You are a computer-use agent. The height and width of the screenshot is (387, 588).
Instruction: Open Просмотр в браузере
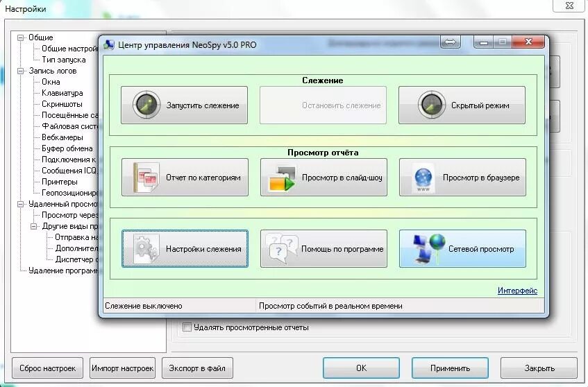tap(462, 178)
